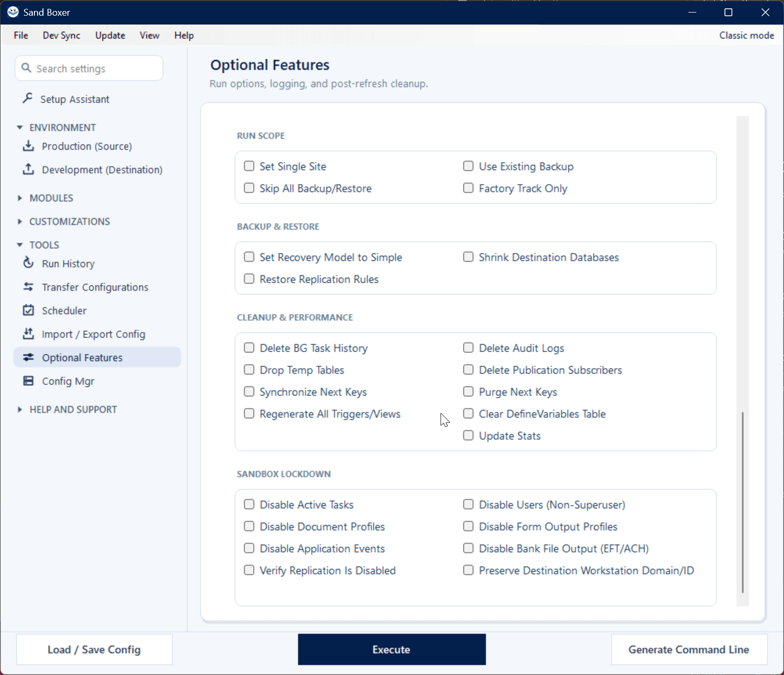Viewport: 784px width, 675px height.
Task: Check the Update Stats option
Action: pyautogui.click(x=468, y=435)
